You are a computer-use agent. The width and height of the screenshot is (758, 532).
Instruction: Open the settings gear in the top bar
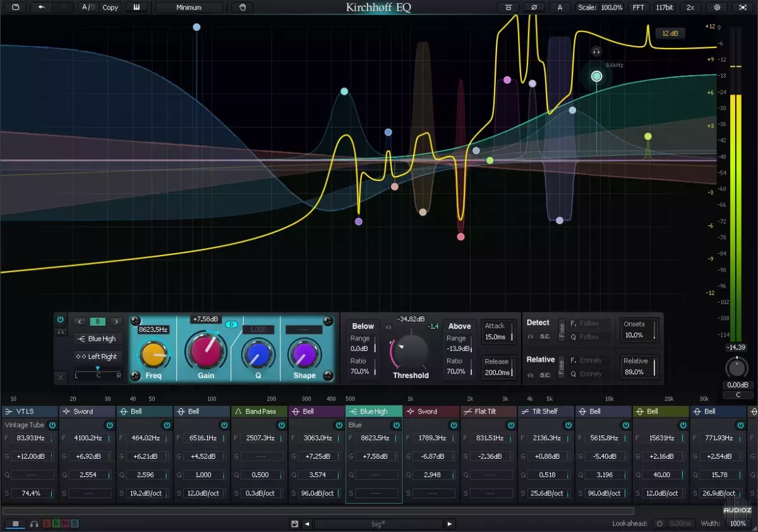717,8
